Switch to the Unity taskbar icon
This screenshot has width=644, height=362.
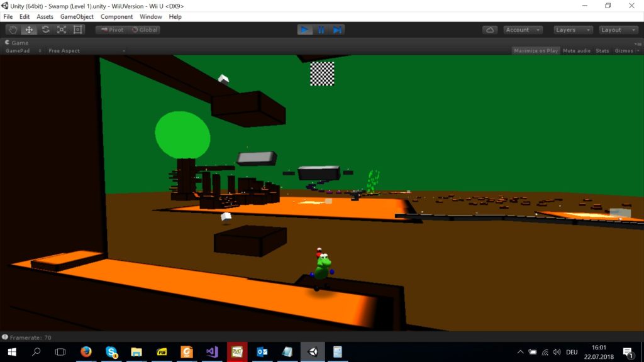pos(313,352)
